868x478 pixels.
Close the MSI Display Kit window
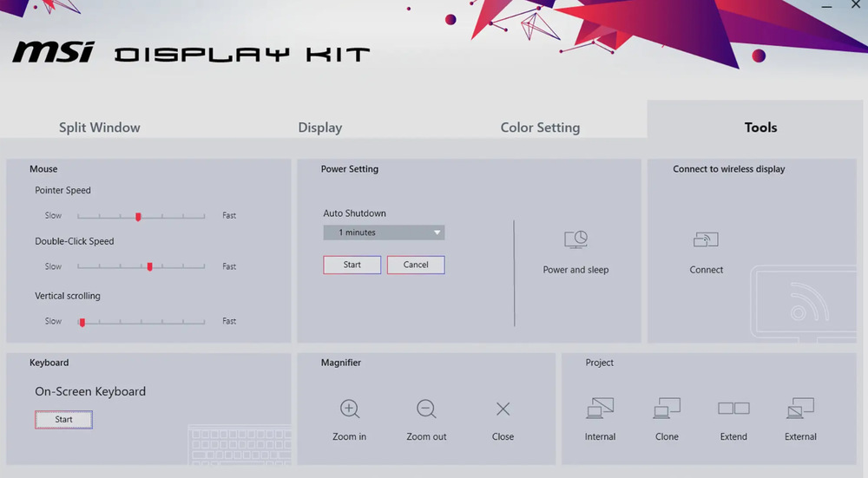point(855,4)
